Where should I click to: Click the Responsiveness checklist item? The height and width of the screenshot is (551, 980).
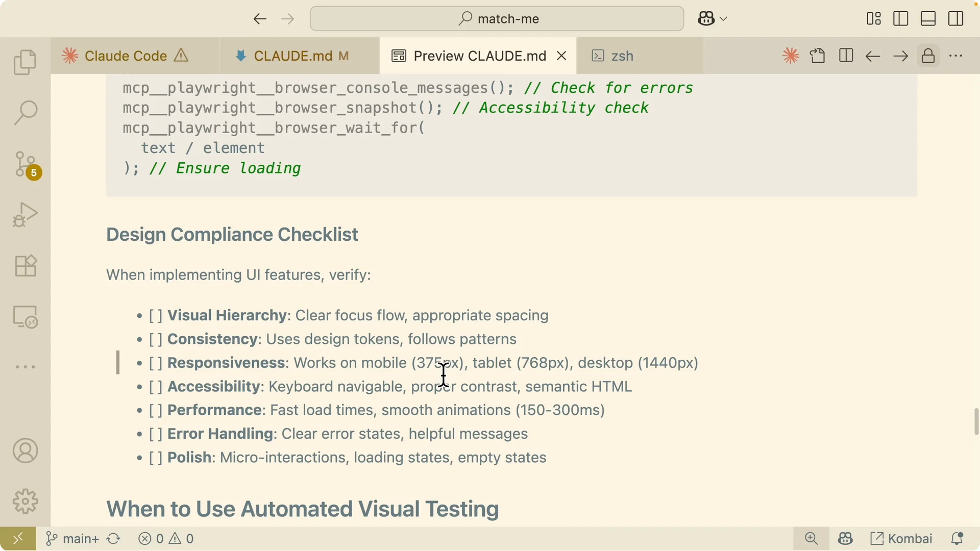pyautogui.click(x=424, y=363)
